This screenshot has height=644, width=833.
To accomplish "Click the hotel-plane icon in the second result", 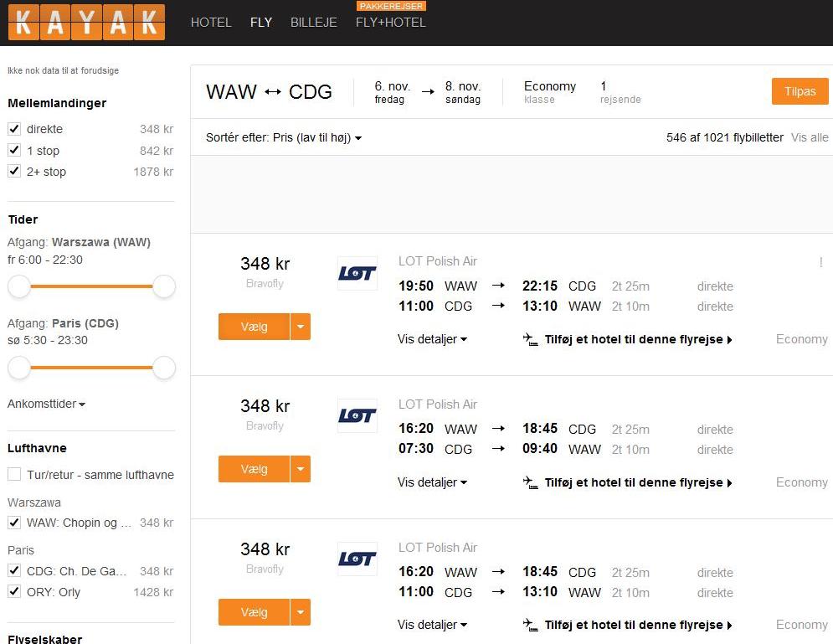I will [x=530, y=482].
